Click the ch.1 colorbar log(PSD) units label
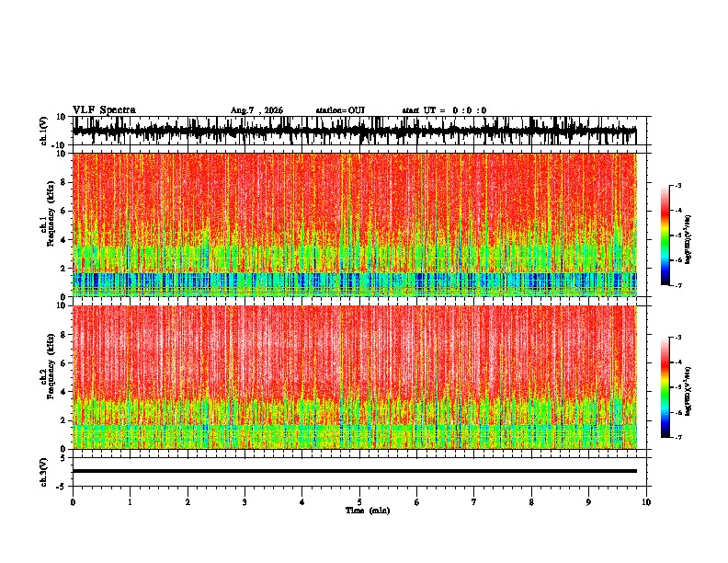728x563 pixels. click(688, 240)
